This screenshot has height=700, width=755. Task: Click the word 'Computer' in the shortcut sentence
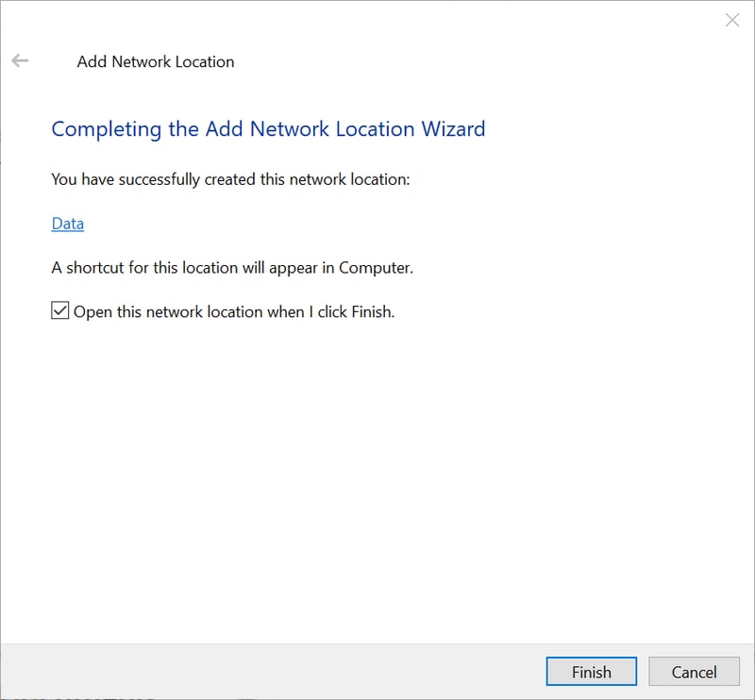375,268
